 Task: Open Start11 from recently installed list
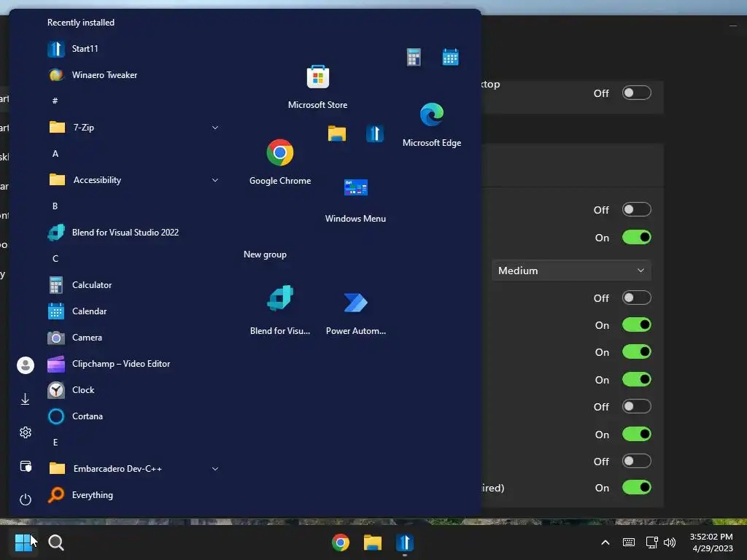coord(72,49)
